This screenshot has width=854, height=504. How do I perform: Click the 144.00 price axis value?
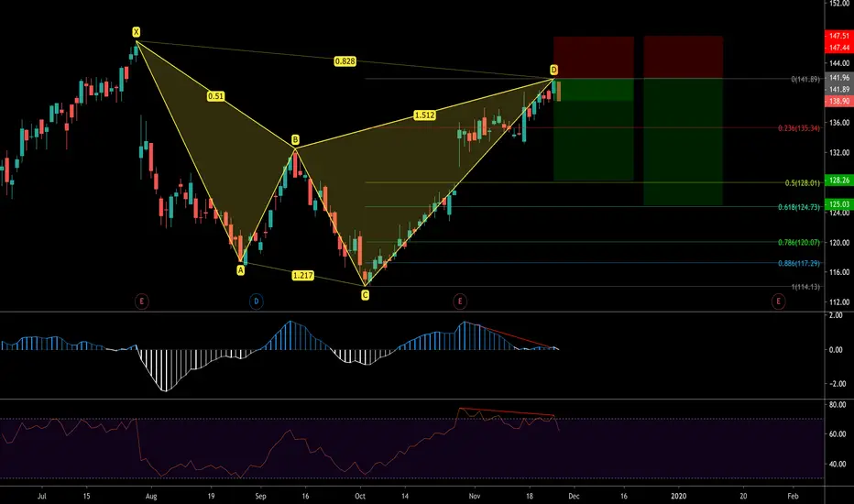click(839, 63)
